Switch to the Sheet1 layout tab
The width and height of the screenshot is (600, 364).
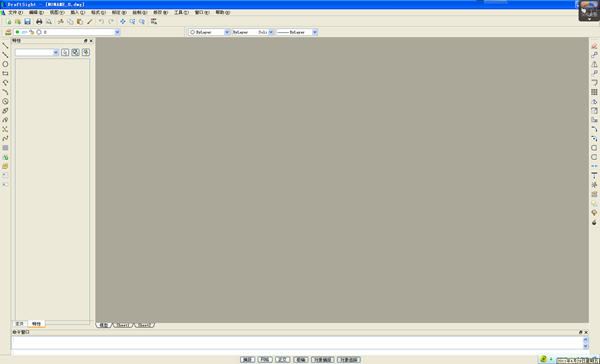coord(122,325)
